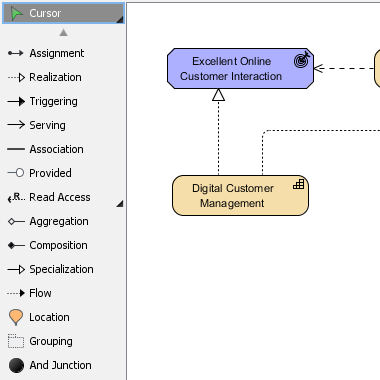Select the Excellent Online Customer Interaction goal
Viewport: 380px width, 380px height.
coord(240,69)
